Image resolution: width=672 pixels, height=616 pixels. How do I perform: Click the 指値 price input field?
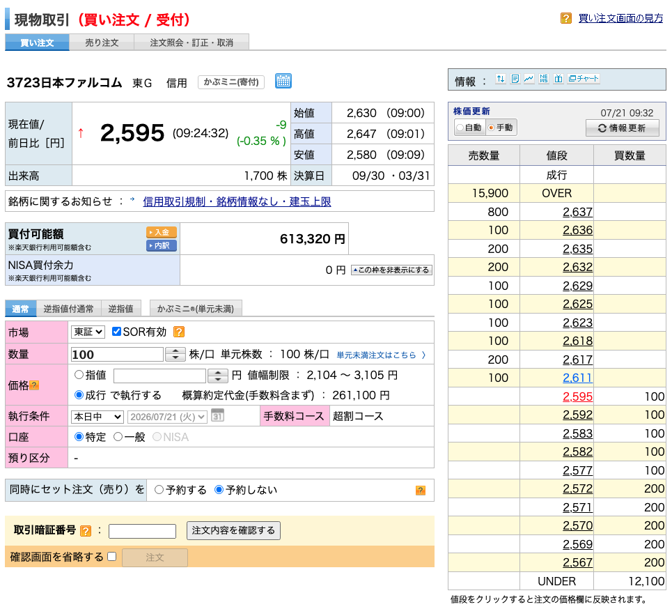tap(159, 376)
